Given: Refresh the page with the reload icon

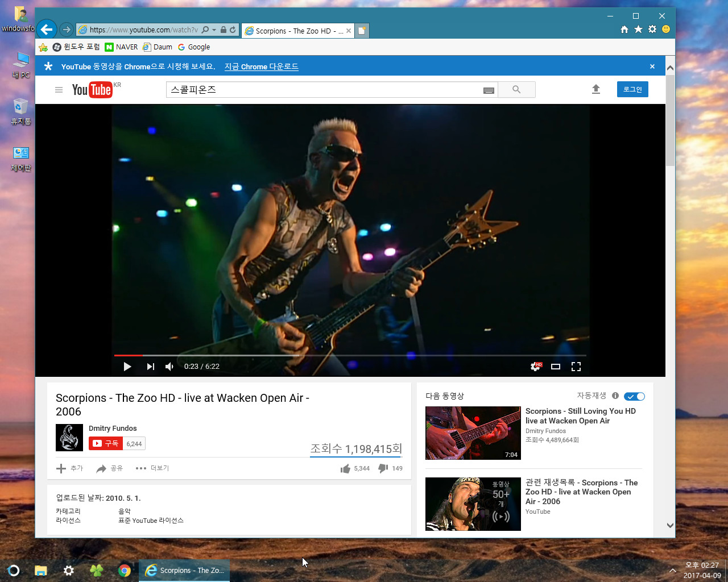Looking at the screenshot, I should pos(233,30).
